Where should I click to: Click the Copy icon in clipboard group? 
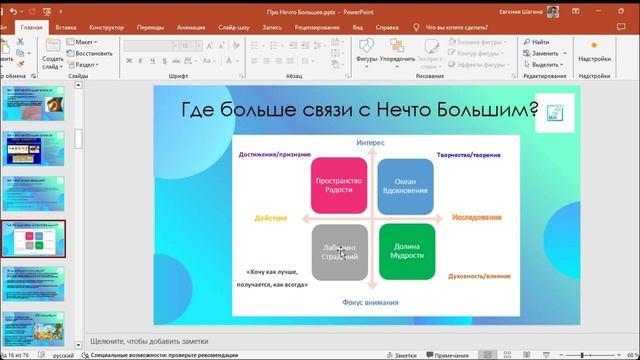[x=20, y=53]
